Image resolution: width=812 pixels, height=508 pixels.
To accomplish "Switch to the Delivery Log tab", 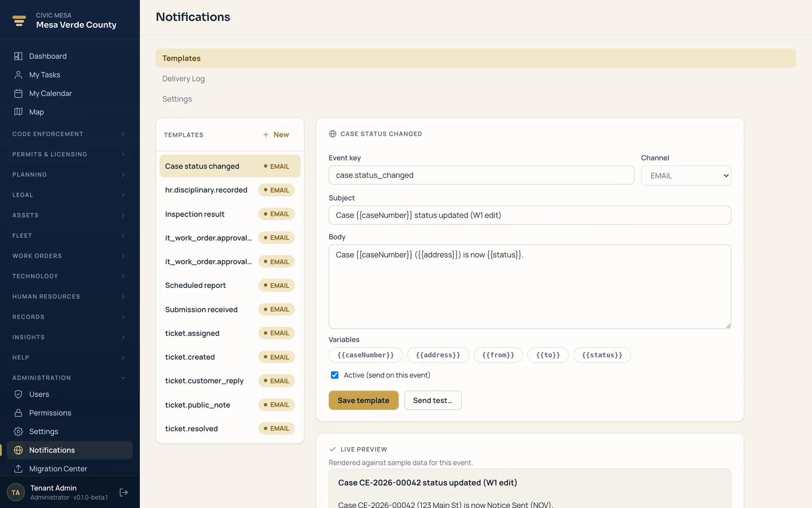I will [476, 79].
